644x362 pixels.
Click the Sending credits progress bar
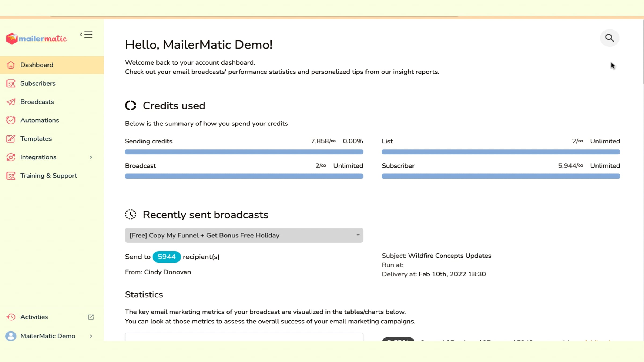pos(244,152)
